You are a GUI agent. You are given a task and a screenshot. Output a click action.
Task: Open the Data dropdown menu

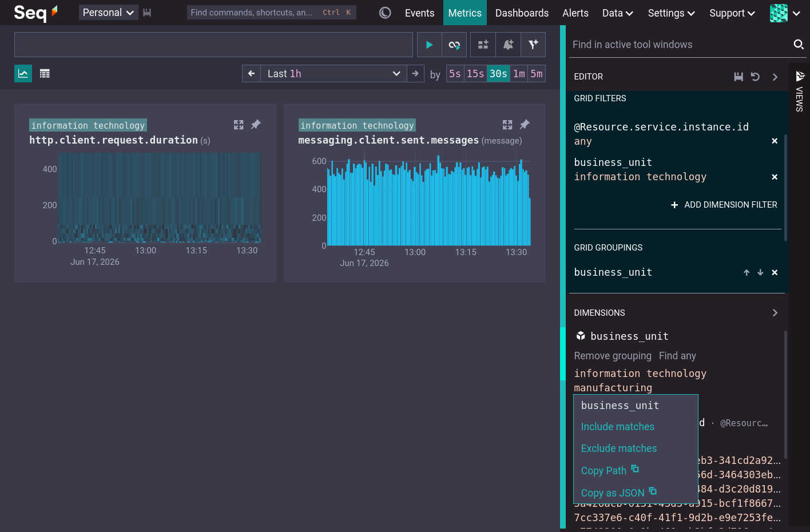618,13
